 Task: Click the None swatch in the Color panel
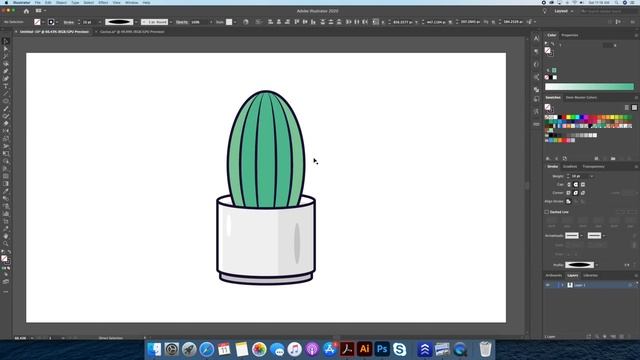[547, 77]
